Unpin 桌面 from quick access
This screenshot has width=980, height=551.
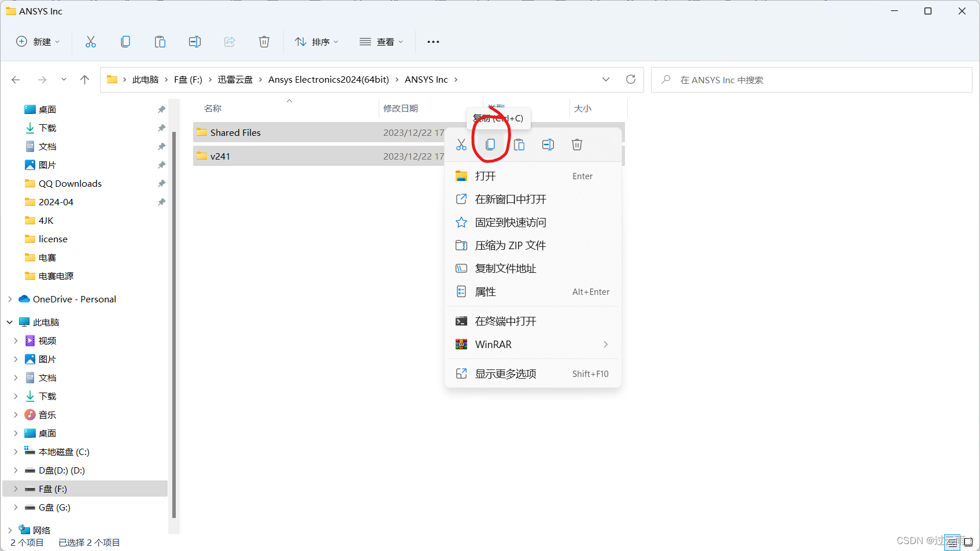click(161, 109)
